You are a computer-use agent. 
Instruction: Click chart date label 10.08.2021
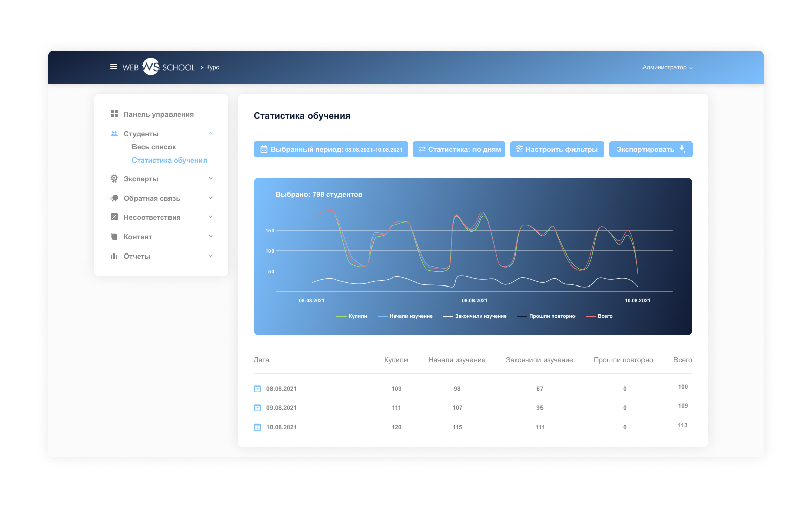(637, 301)
